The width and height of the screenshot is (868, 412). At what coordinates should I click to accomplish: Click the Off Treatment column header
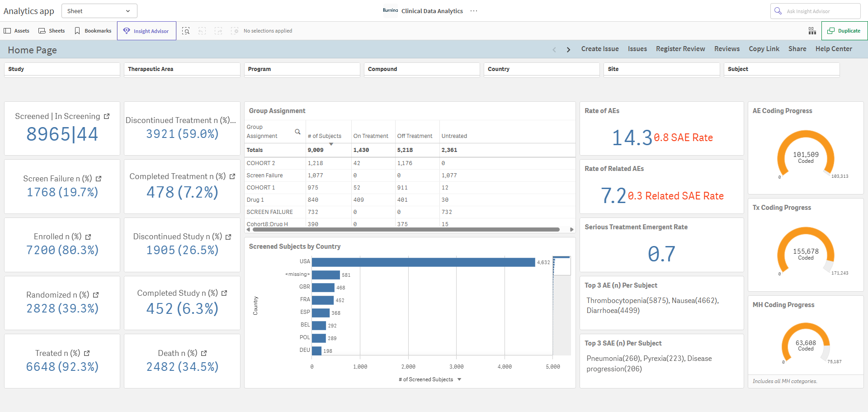point(415,136)
